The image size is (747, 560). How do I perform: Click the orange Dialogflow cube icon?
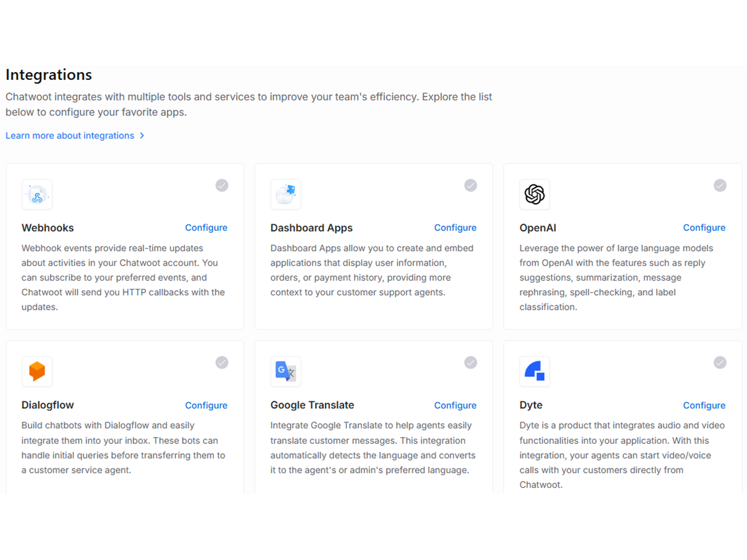point(37,371)
